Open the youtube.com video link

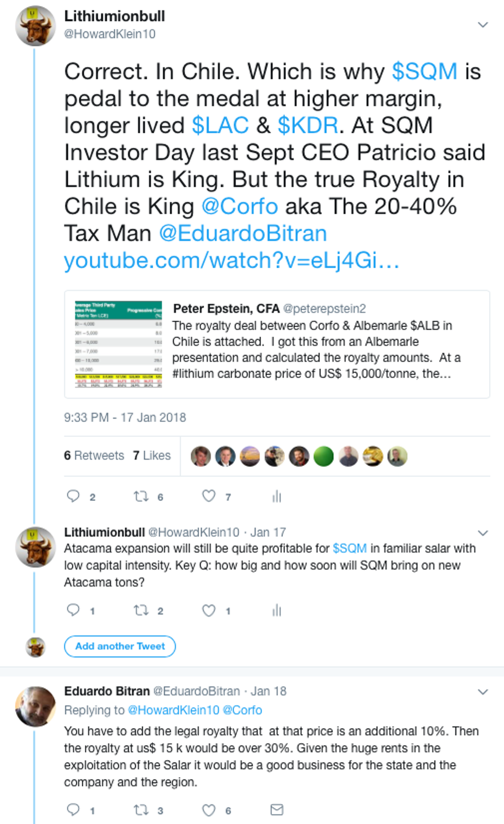[231, 260]
